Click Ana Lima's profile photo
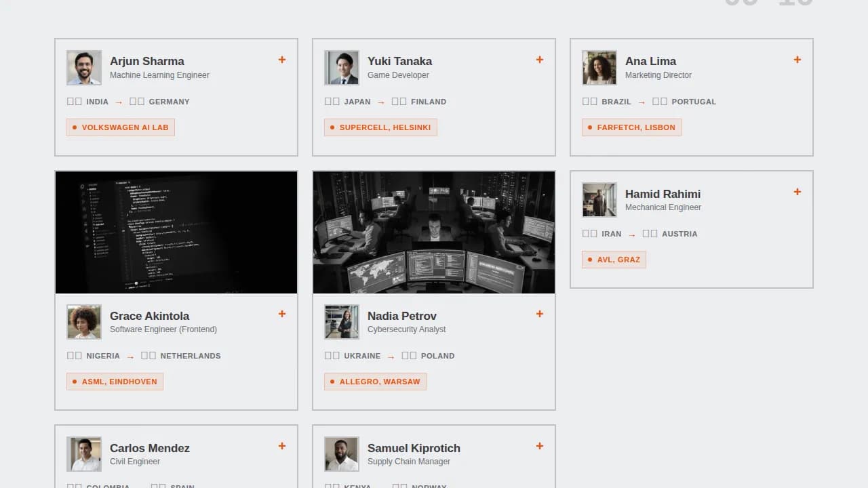Viewport: 868px width, 488px height. point(599,68)
